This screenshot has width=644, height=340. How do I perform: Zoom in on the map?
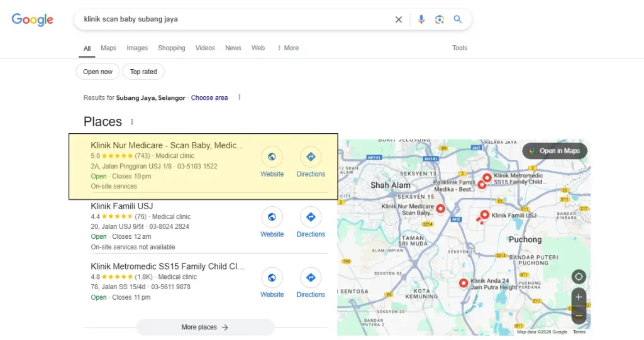tap(579, 297)
